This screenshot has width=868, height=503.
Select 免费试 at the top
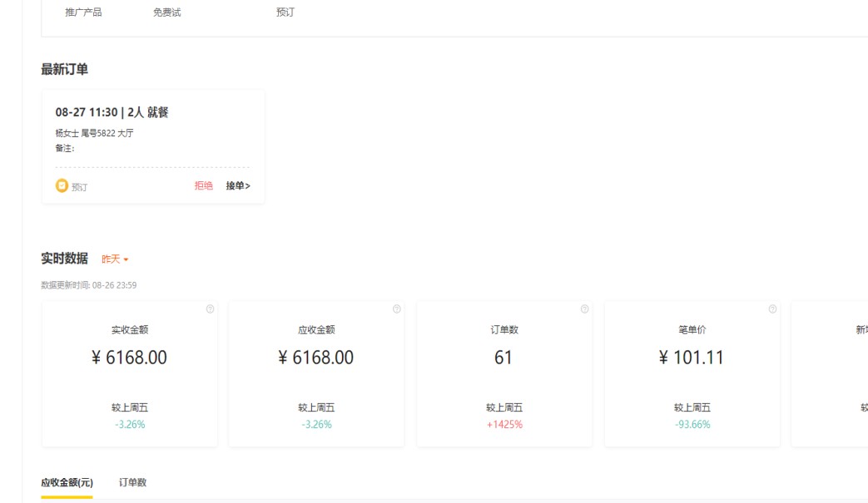[166, 12]
